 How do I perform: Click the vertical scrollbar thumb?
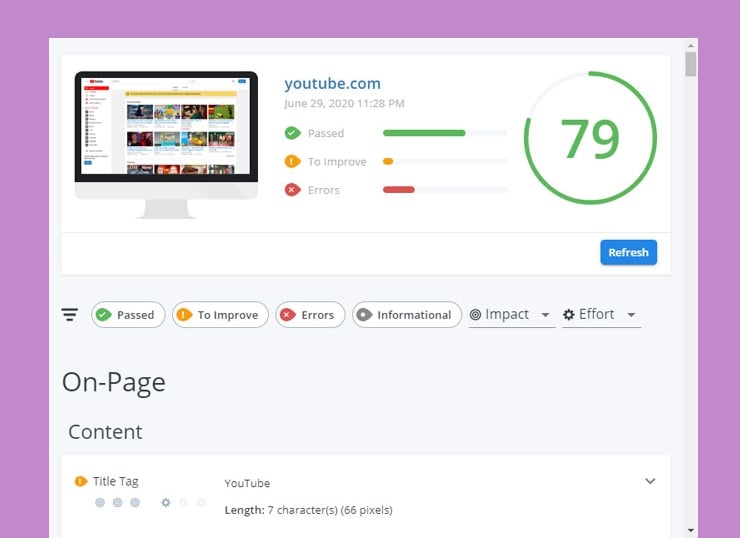click(x=690, y=64)
